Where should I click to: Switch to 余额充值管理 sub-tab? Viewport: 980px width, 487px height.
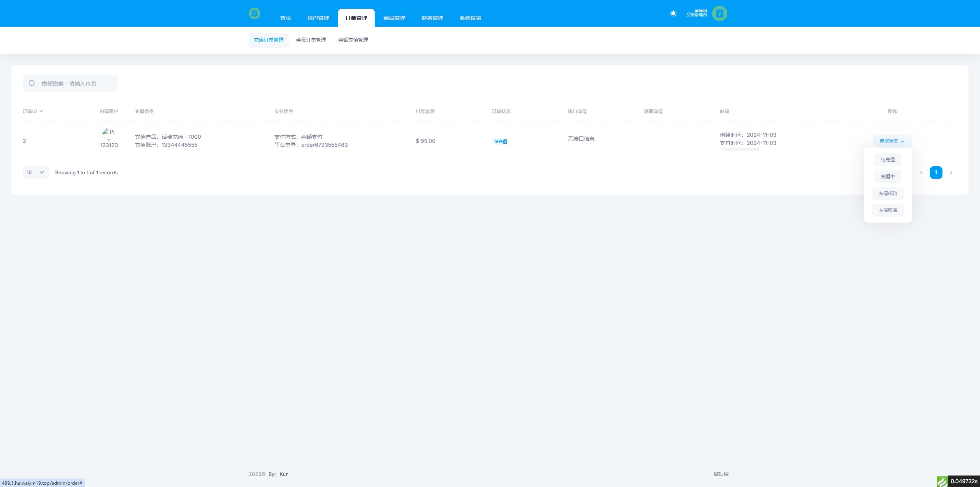point(353,40)
